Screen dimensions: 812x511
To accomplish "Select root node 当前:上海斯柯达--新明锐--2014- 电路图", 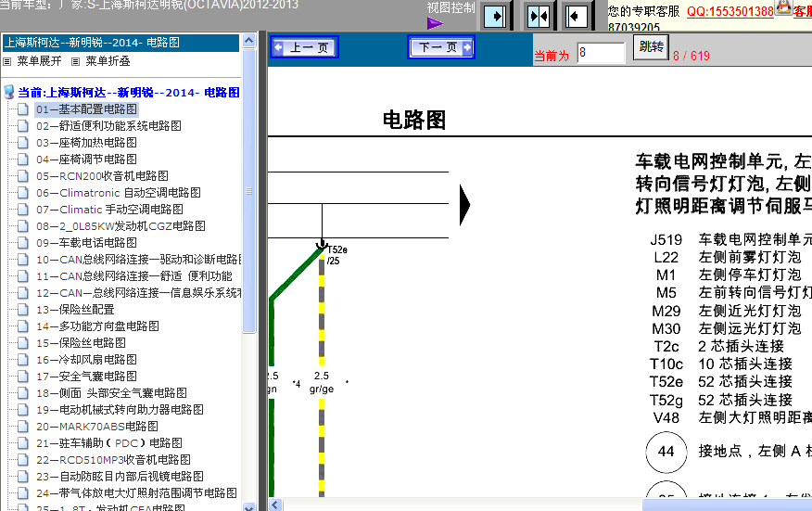I will point(129,92).
